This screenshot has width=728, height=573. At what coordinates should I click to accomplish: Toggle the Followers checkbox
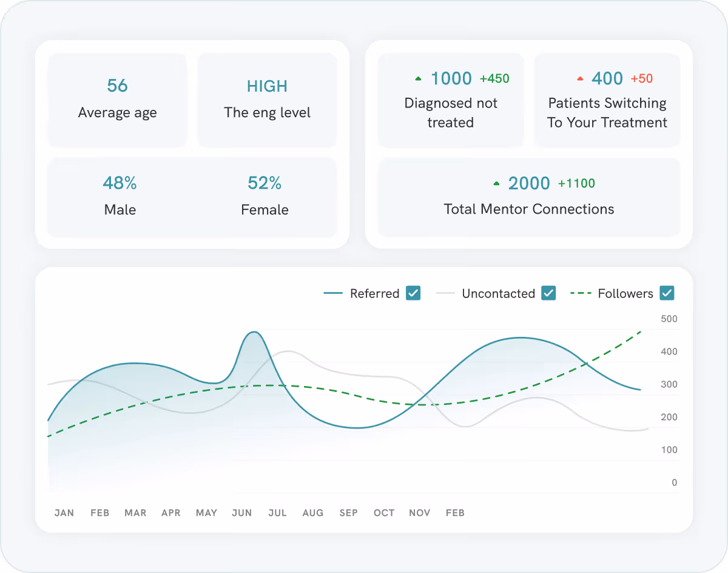coord(667,293)
